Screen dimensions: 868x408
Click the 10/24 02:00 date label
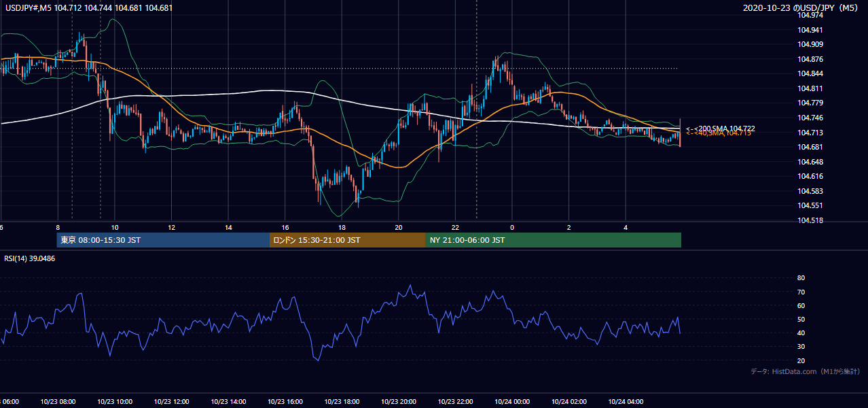point(569,402)
